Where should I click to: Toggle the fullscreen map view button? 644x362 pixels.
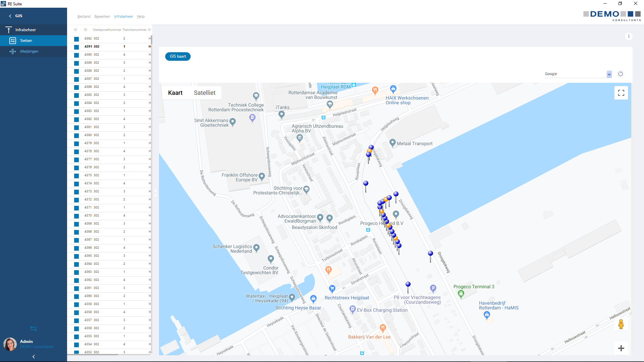[x=621, y=93]
